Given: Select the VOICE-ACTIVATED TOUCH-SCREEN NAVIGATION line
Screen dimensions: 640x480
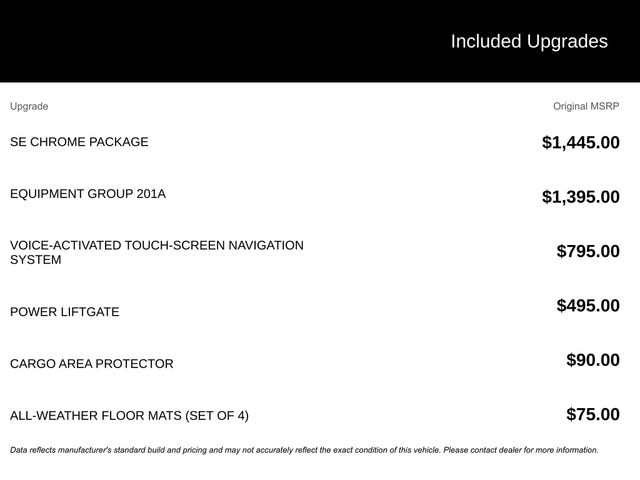Looking at the screenshot, I should [156, 245].
